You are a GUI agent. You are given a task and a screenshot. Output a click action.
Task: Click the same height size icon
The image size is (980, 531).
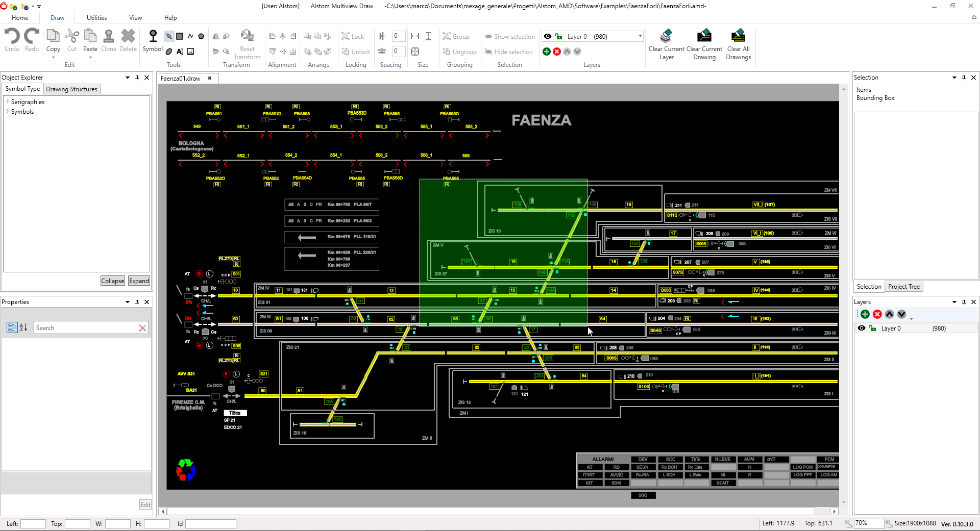point(428,36)
